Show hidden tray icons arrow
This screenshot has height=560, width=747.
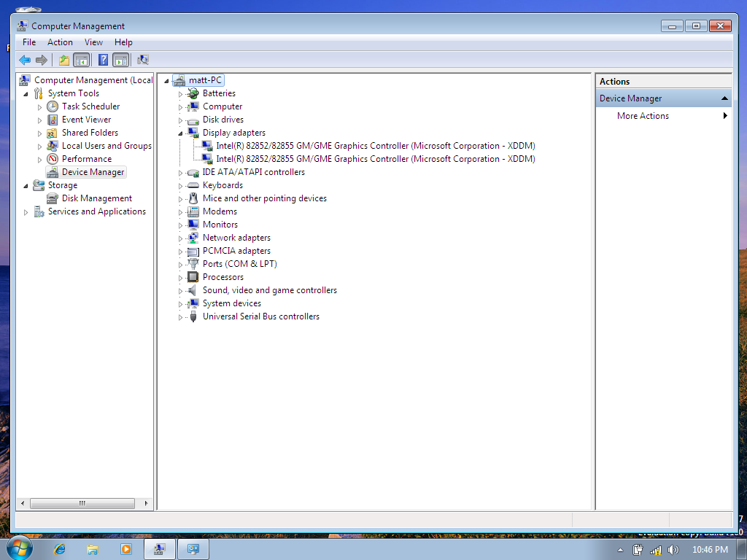click(x=620, y=550)
